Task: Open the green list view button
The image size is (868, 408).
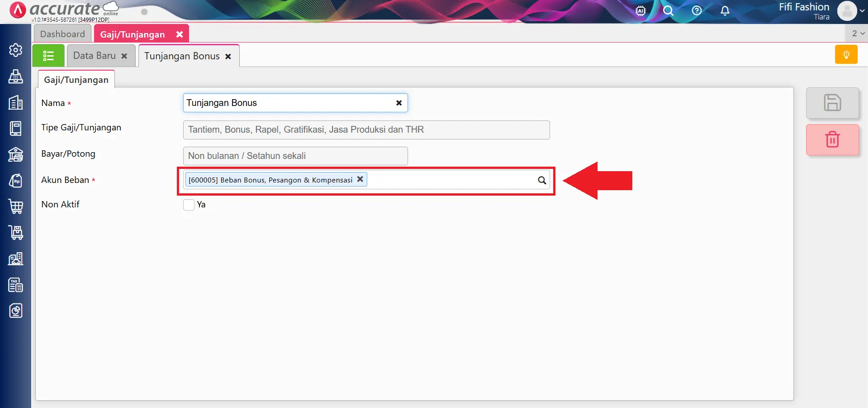Action: click(x=48, y=56)
